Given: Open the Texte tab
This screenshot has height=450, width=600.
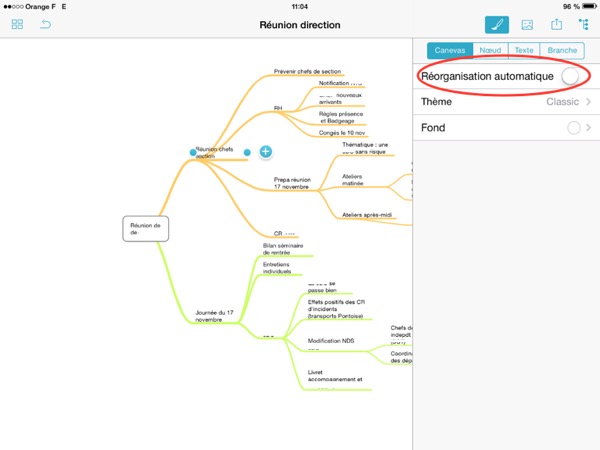Looking at the screenshot, I should (x=523, y=50).
